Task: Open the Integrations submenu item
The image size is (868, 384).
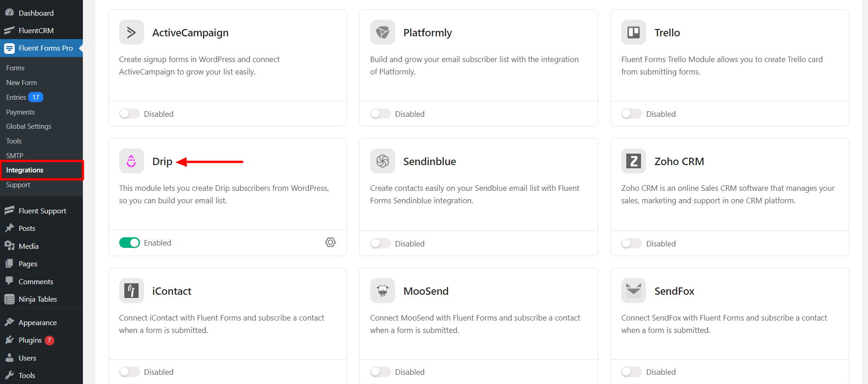Action: 25,170
